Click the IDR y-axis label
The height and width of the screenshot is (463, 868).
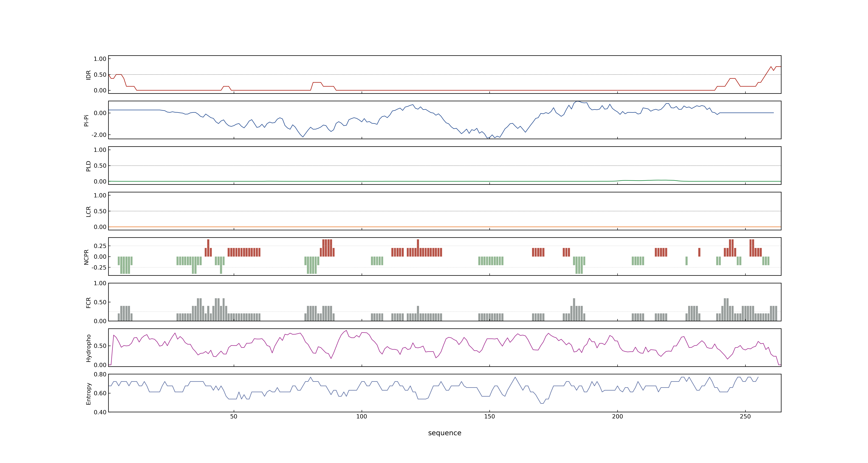88,75
